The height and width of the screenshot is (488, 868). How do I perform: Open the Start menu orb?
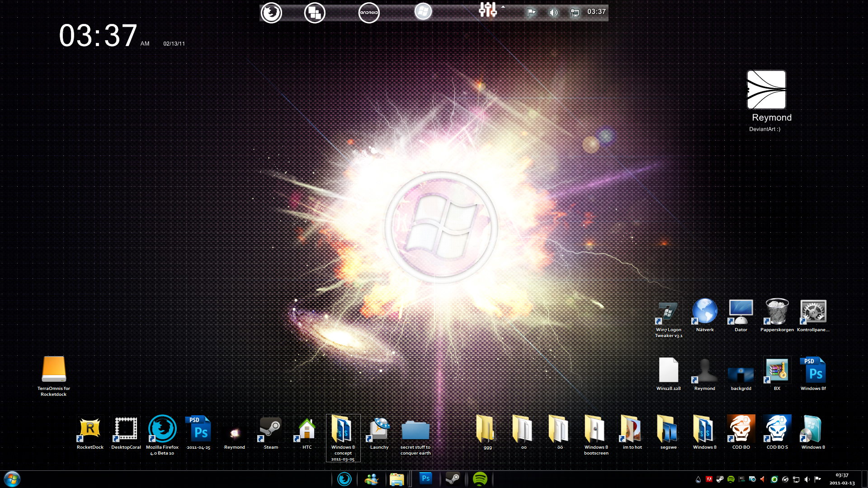[12, 479]
